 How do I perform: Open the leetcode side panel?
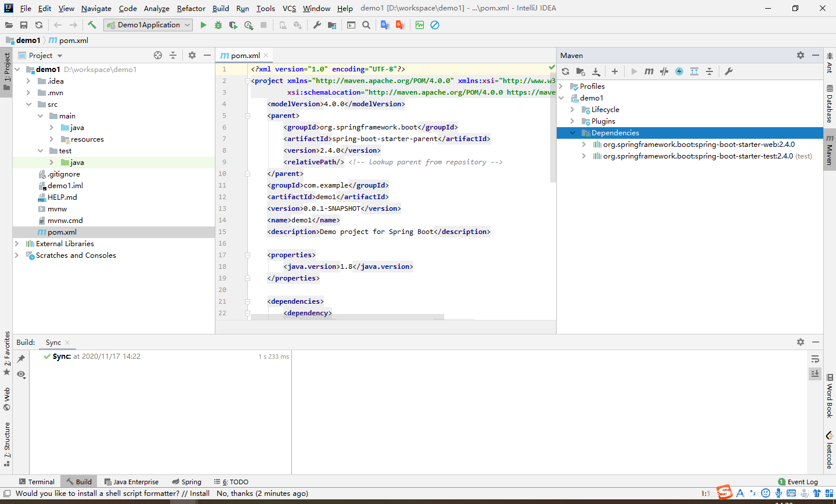pos(830,449)
